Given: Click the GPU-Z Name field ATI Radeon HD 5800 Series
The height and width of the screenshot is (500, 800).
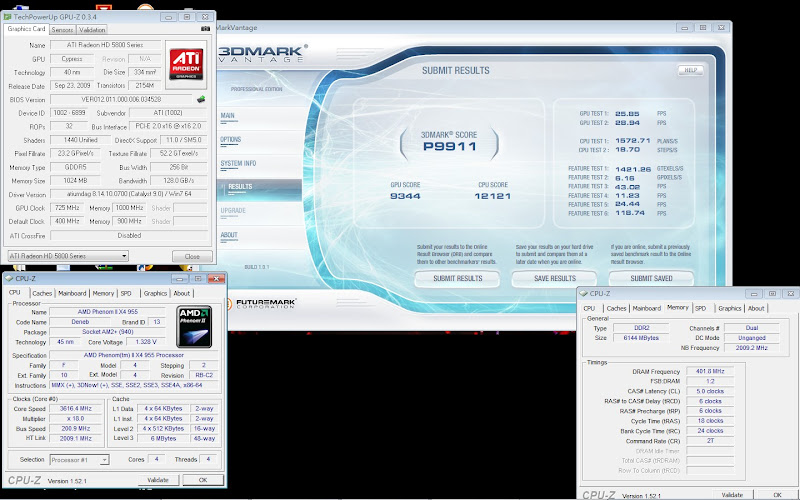Looking at the screenshot, I should pyautogui.click(x=105, y=45).
